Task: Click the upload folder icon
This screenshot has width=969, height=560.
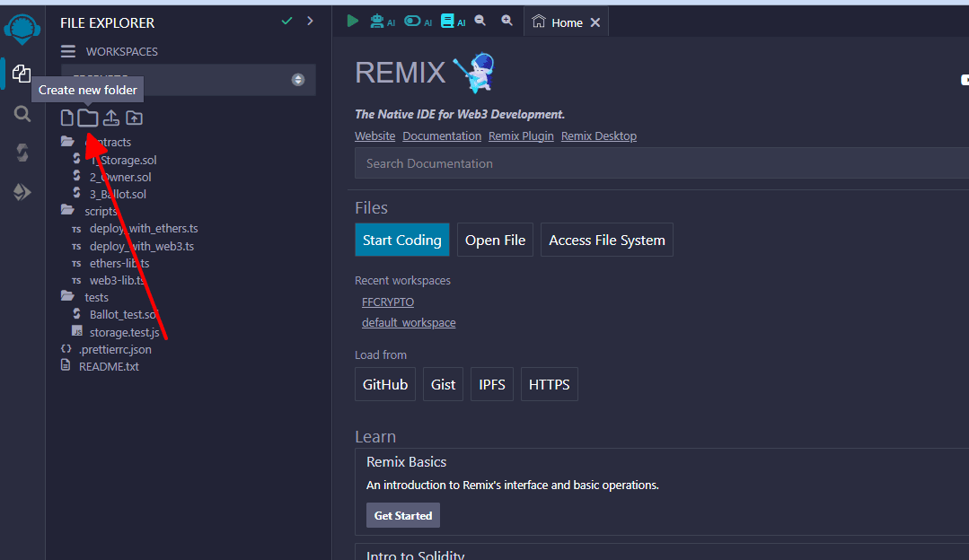Action: click(x=134, y=118)
